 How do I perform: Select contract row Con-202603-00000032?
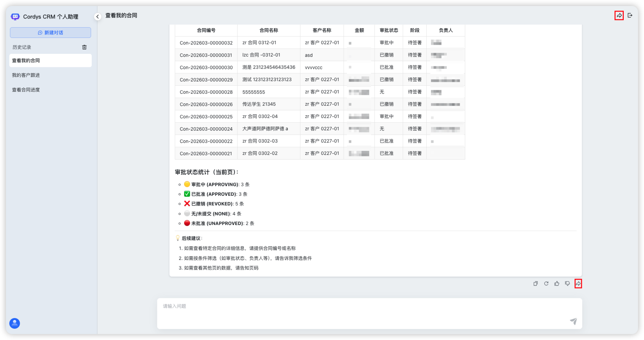tap(206, 42)
